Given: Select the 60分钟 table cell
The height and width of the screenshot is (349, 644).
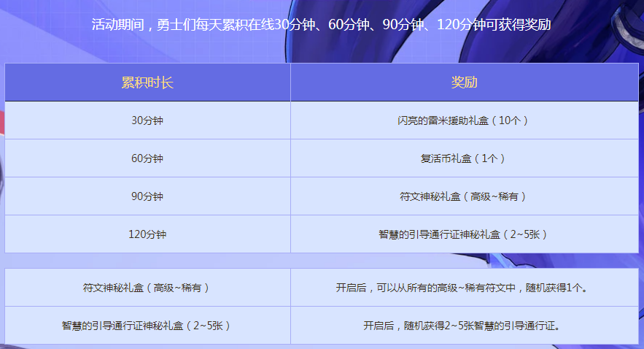Looking at the screenshot, I should pyautogui.click(x=147, y=158).
